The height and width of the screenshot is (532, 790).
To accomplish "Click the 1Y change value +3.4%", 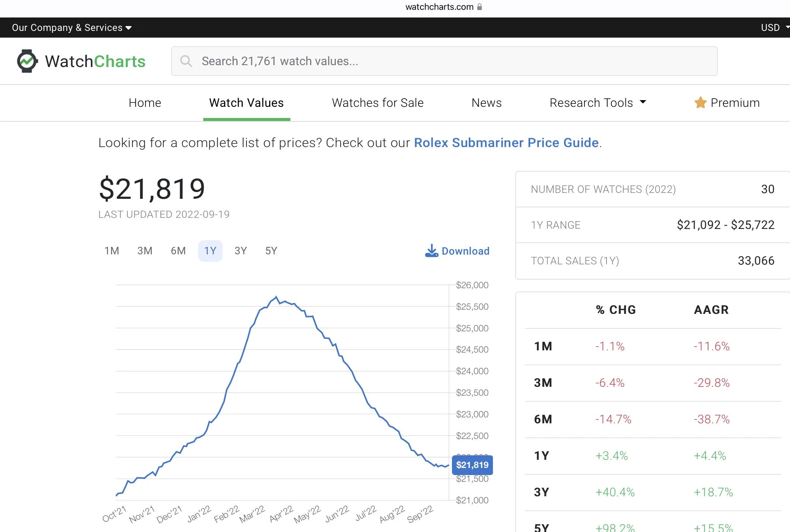I will click(x=612, y=456).
